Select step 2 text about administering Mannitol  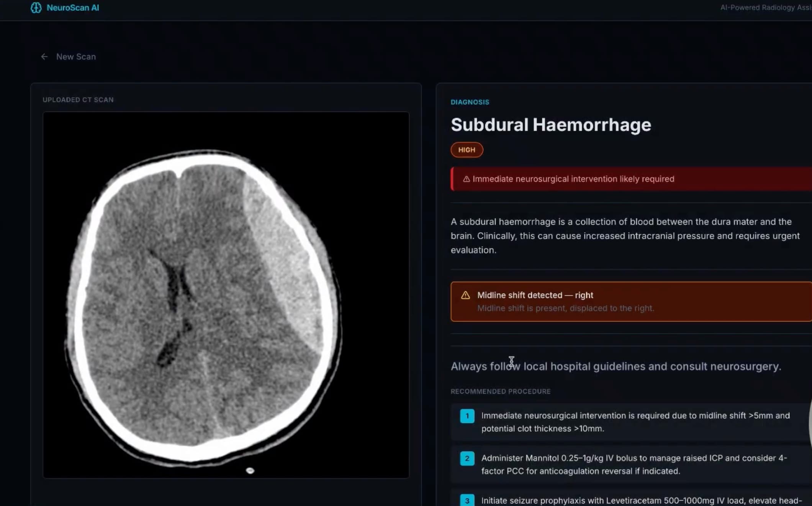point(634,465)
